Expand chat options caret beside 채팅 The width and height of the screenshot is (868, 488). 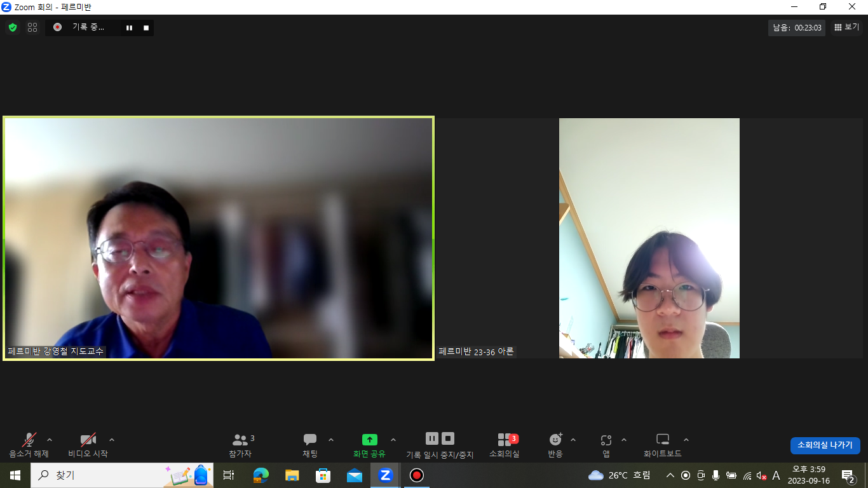(x=330, y=440)
